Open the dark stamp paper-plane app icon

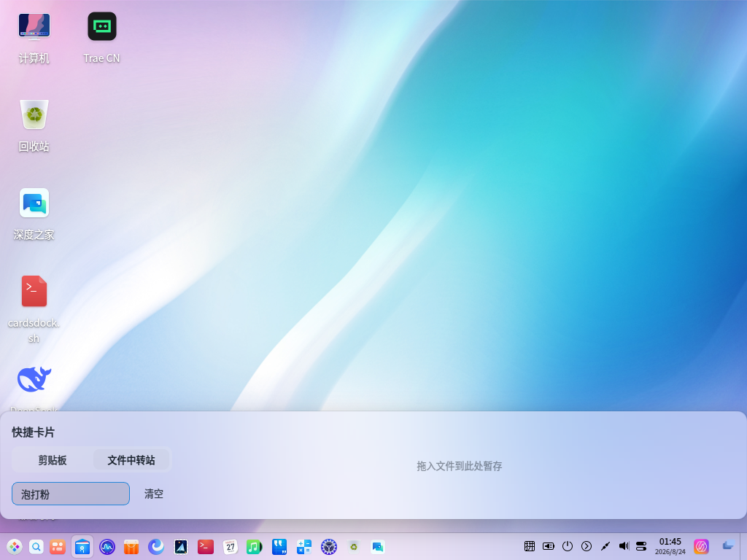(x=181, y=547)
